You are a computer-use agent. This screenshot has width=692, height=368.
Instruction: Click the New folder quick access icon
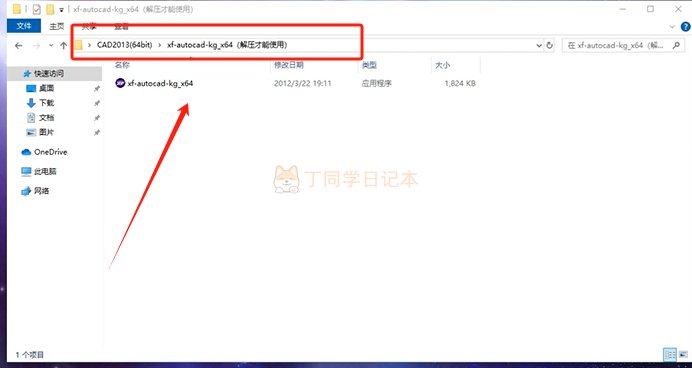[50, 9]
